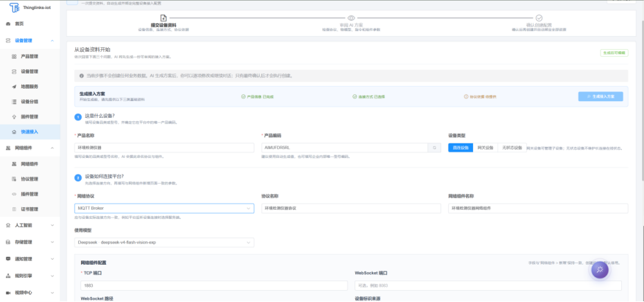Click the 视频中心 camera icon
The height and width of the screenshot is (302, 644).
point(8,292)
